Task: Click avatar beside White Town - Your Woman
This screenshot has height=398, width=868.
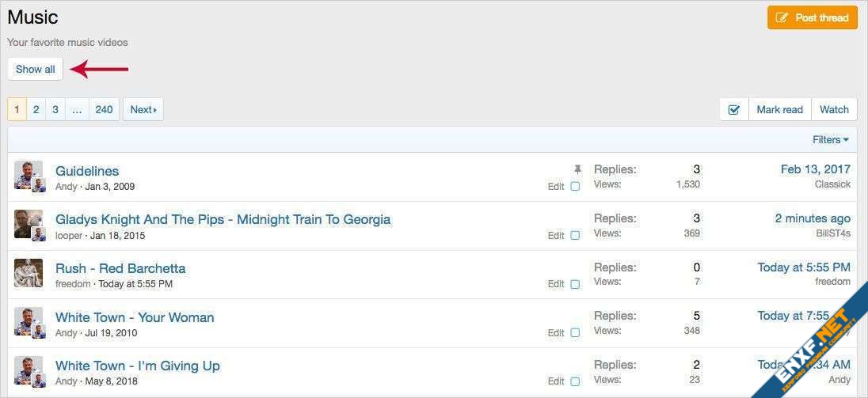Action: [28, 321]
